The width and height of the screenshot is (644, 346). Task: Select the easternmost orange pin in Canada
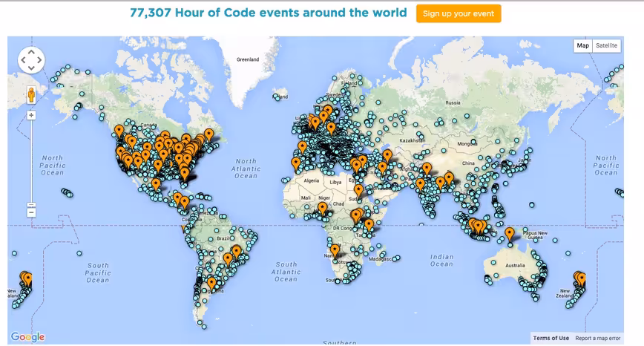(x=209, y=134)
